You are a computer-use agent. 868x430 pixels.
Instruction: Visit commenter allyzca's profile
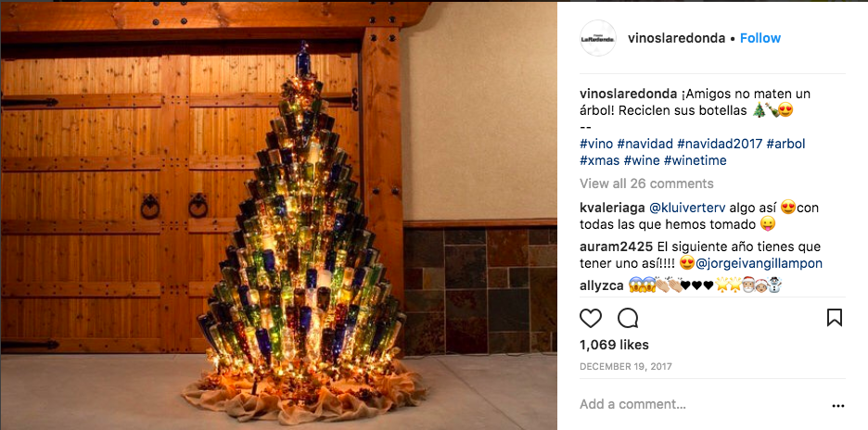pos(601,285)
